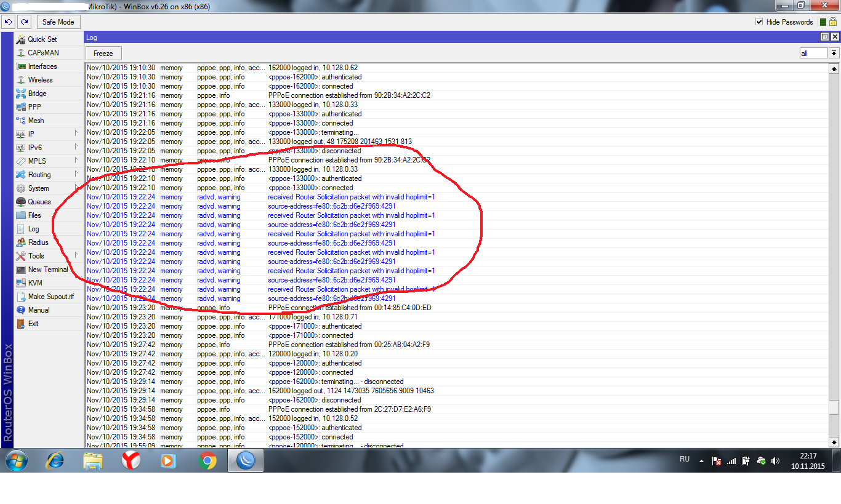
Task: Expand the IPv6 submenu
Action: coord(76,147)
